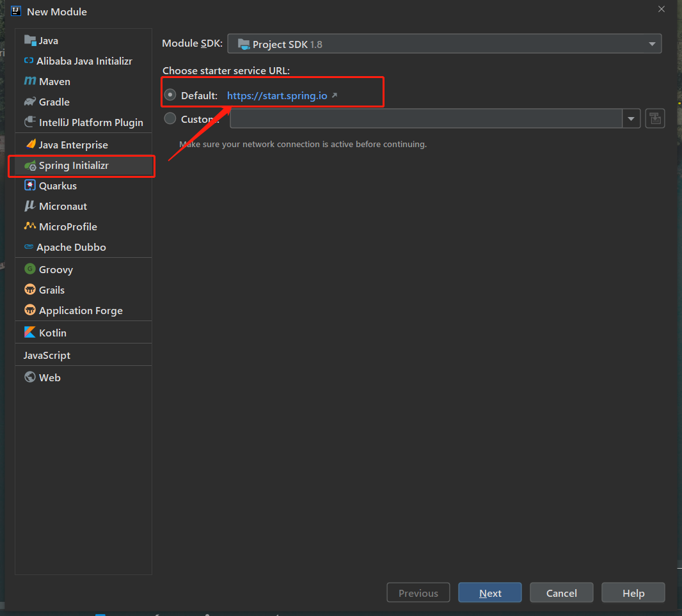The width and height of the screenshot is (682, 616).
Task: Click the 'Application Forge' label
Action: coord(81,310)
